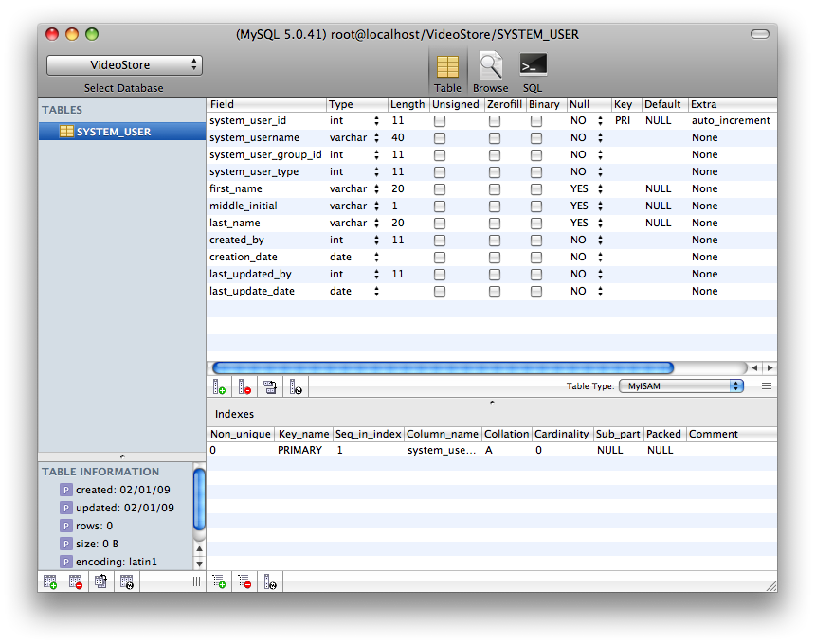Click the add index icon
815x644 pixels.
coord(219,581)
